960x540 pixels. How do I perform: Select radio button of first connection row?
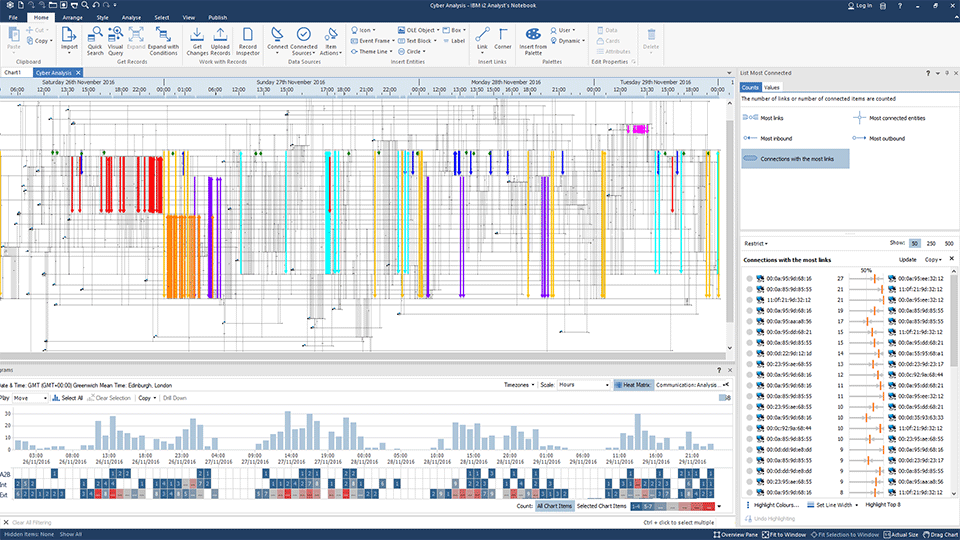[x=749, y=278]
